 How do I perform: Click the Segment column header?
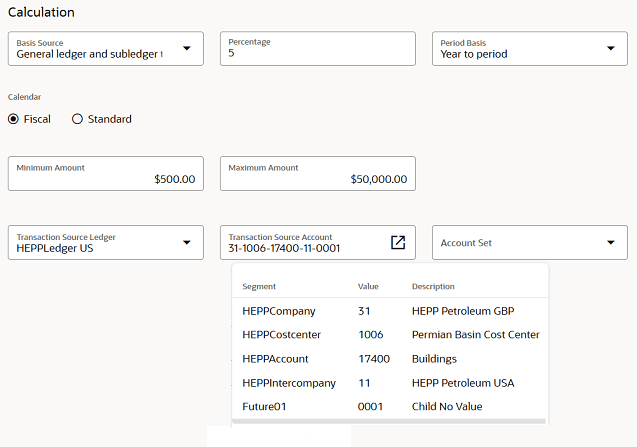point(259,286)
